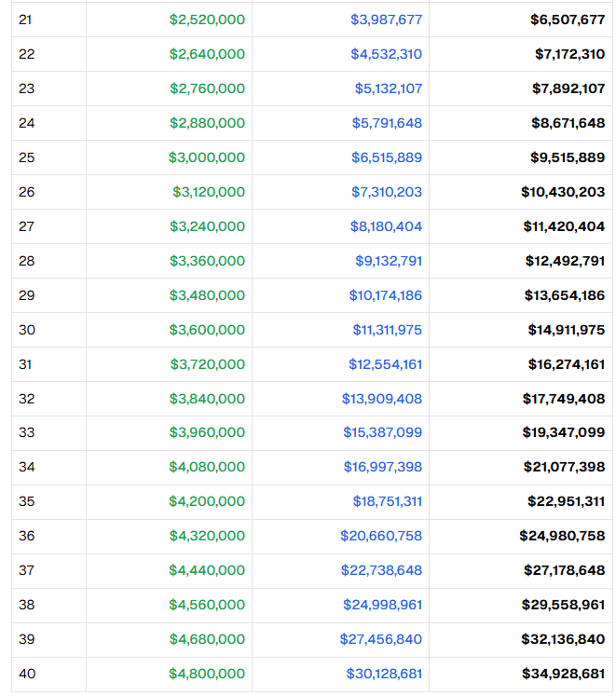Select the bold total $7,172,310

[x=569, y=54]
